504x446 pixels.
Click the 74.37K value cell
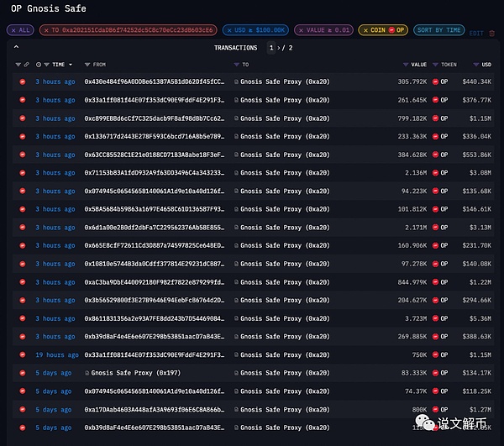416,391
